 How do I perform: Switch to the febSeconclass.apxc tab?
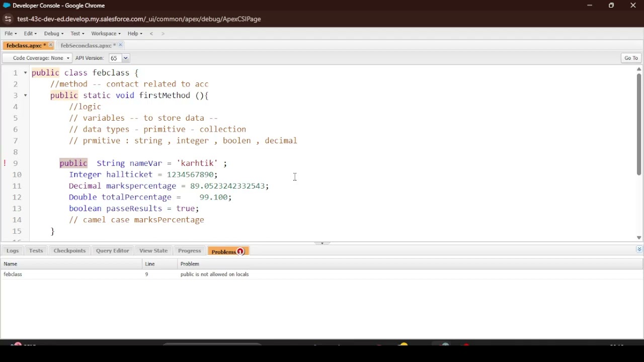coord(88,45)
